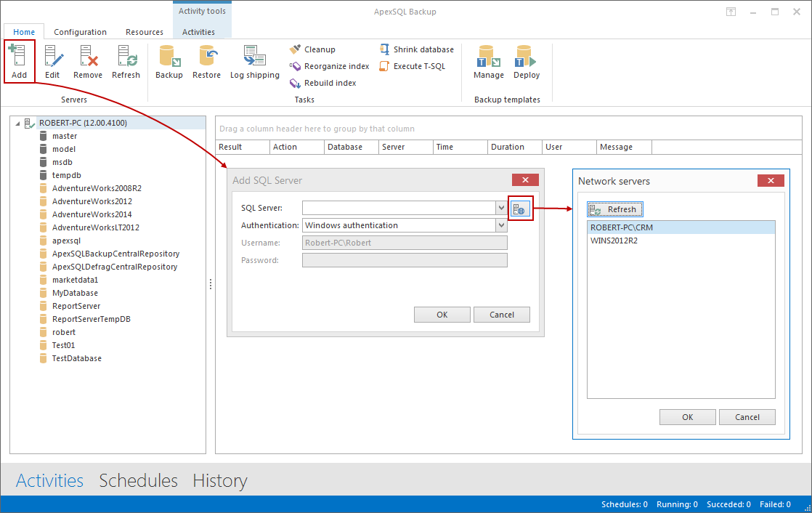The height and width of the screenshot is (513, 812).
Task: Click Cancel in Add SQL Server dialog
Action: [x=502, y=315]
